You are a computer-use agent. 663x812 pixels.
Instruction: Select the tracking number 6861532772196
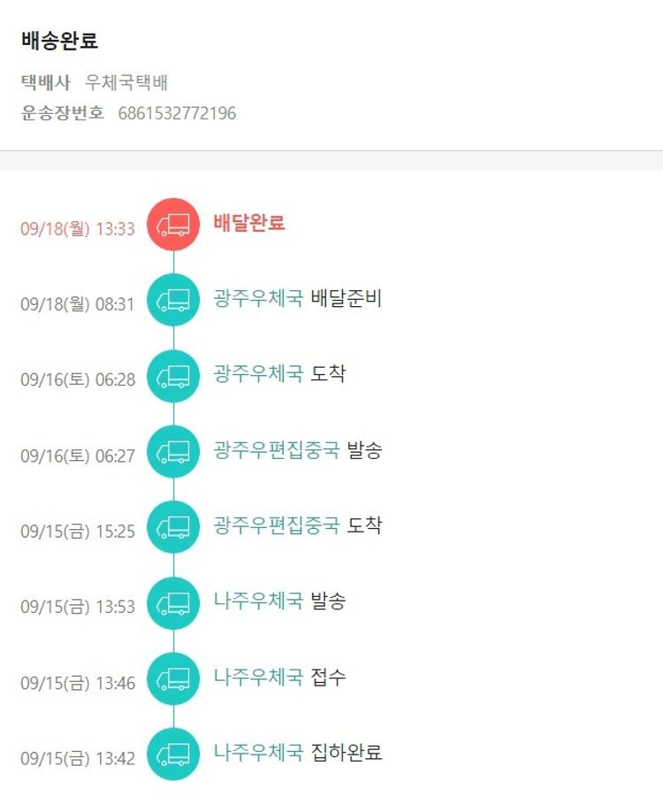[177, 113]
